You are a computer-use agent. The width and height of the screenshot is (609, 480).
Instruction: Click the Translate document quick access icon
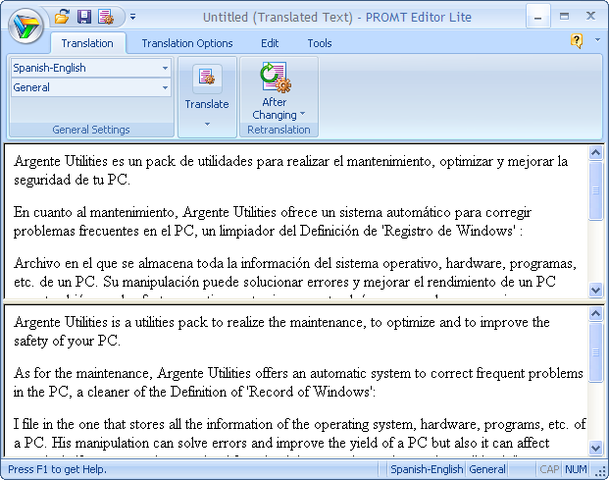[x=106, y=17]
